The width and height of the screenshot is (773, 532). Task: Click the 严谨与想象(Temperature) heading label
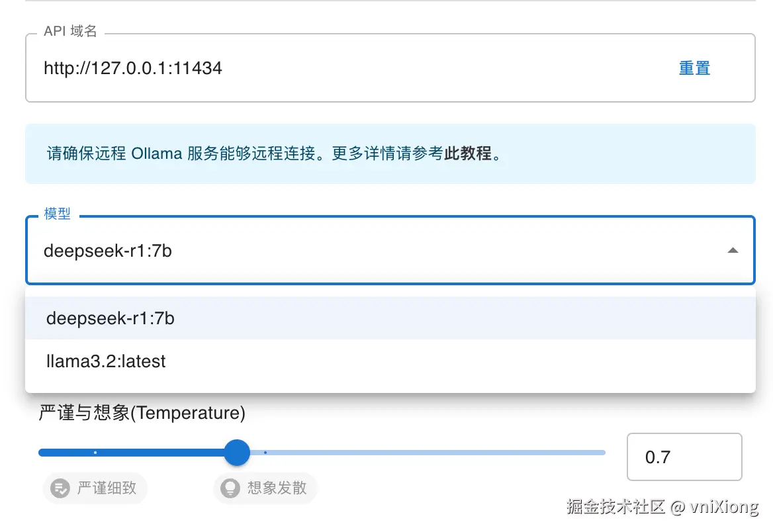pos(142,414)
